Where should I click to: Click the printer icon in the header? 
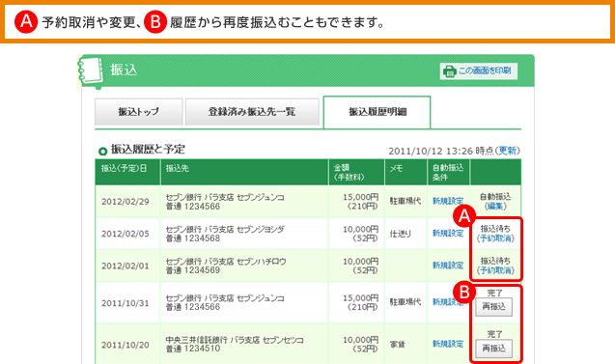pyautogui.click(x=450, y=71)
